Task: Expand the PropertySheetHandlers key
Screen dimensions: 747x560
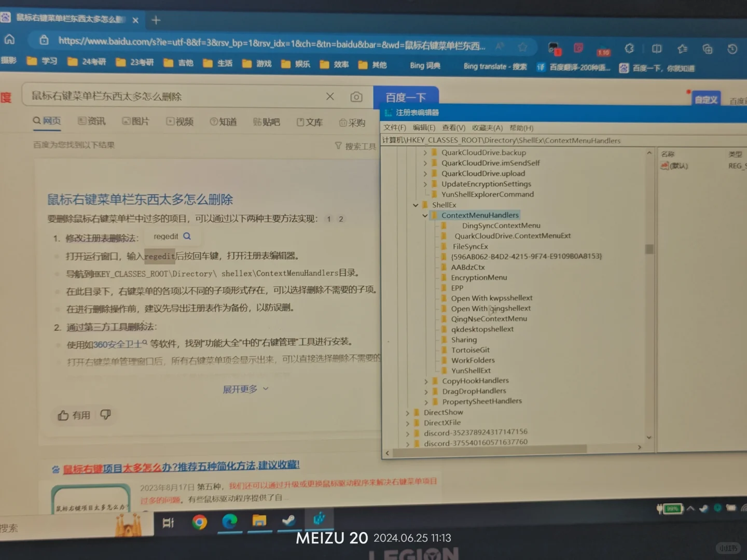Action: pyautogui.click(x=426, y=402)
